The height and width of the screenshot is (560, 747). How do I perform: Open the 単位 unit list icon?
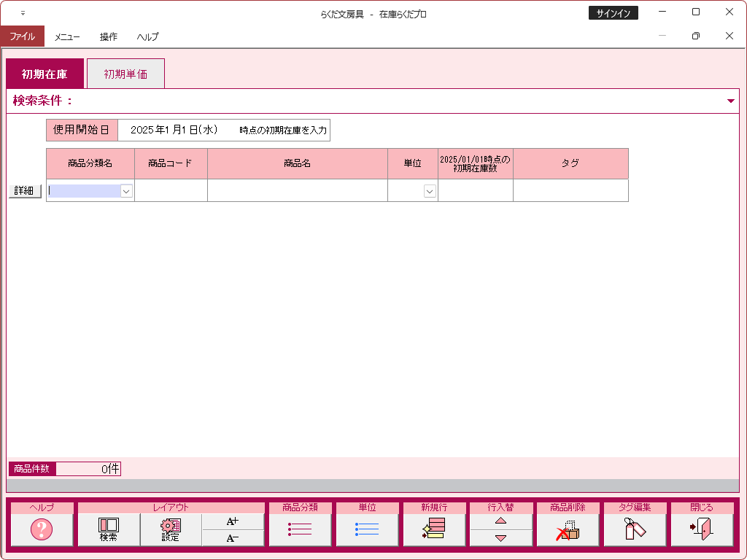pos(367,529)
